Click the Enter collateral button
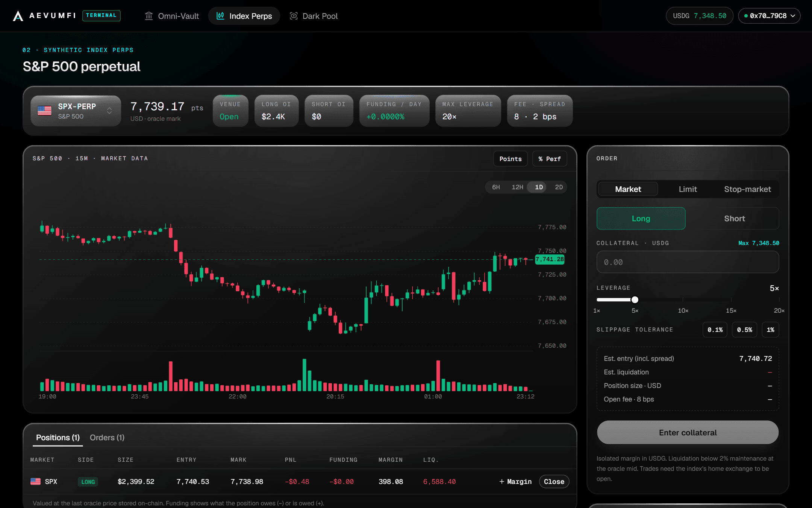The image size is (812, 508). (x=688, y=432)
